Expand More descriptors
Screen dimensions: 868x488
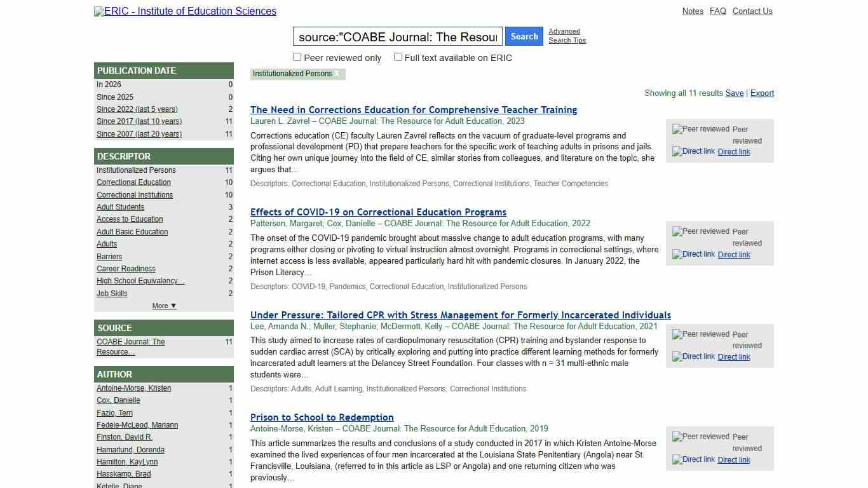pos(163,306)
